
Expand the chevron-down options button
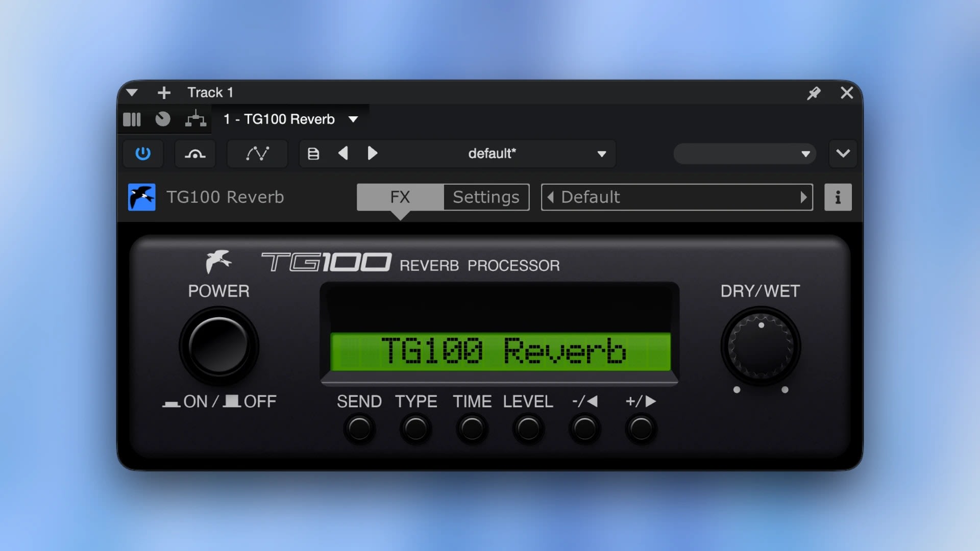[843, 154]
